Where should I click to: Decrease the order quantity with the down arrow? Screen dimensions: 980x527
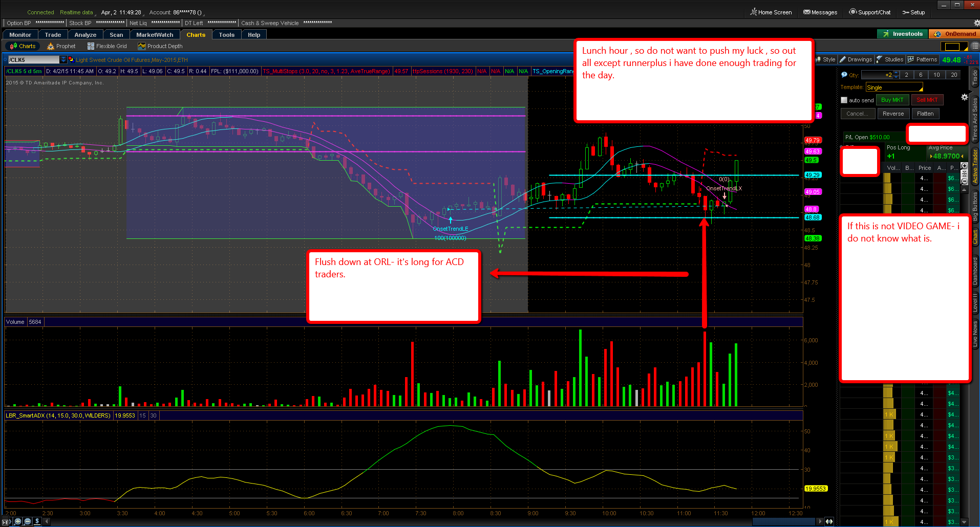[x=896, y=77]
